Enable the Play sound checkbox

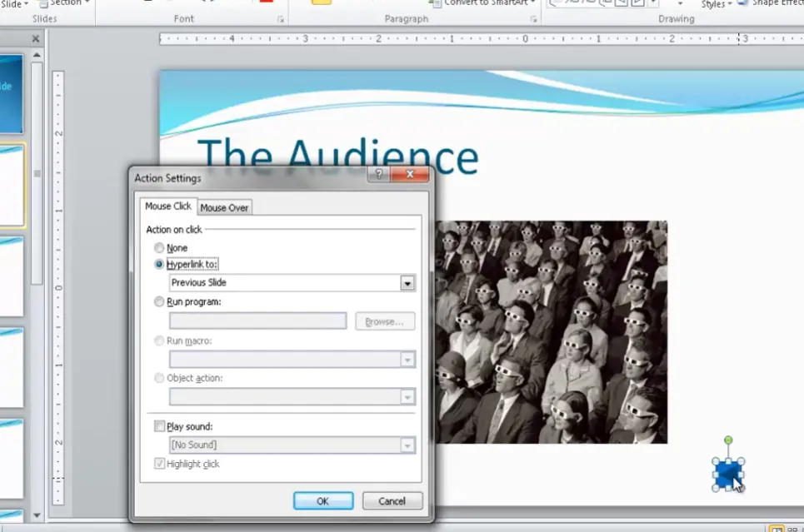click(x=160, y=426)
